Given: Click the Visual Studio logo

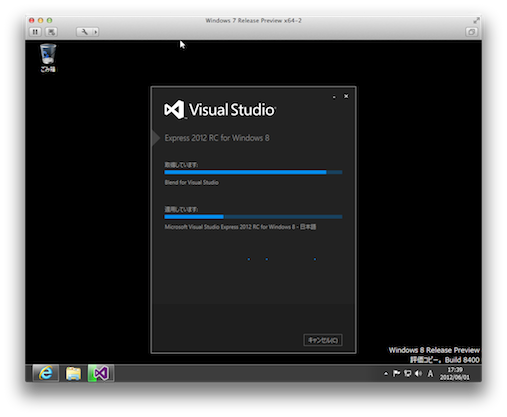Looking at the screenshot, I should click(x=220, y=109).
